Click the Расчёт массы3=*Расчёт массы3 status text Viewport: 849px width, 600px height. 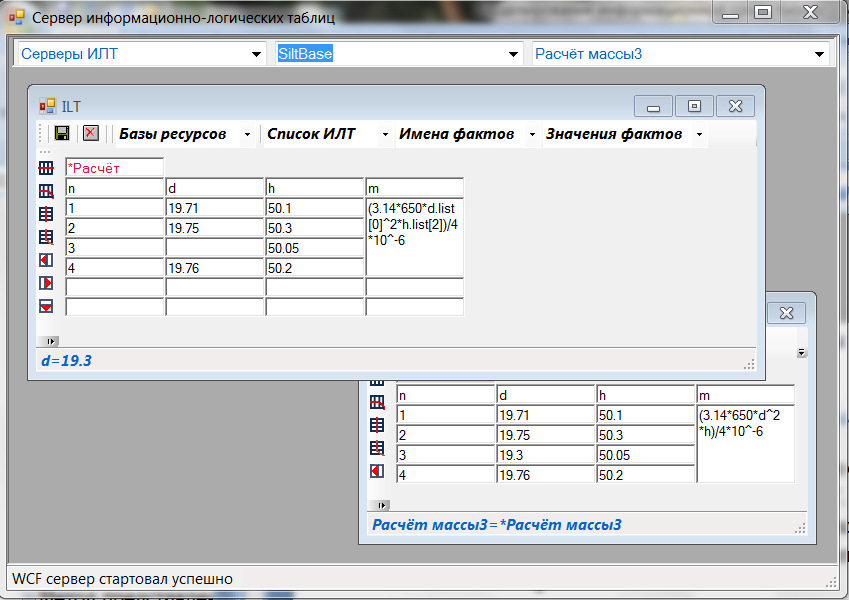tap(497, 525)
